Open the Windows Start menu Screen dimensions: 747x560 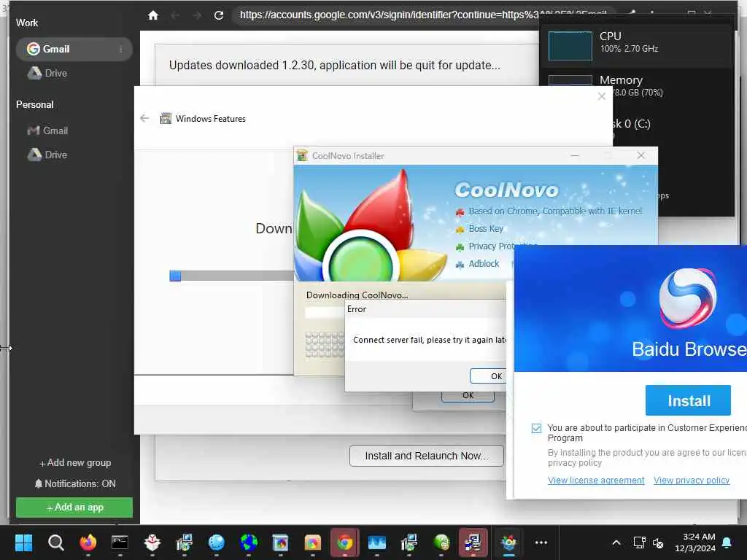pyautogui.click(x=23, y=542)
